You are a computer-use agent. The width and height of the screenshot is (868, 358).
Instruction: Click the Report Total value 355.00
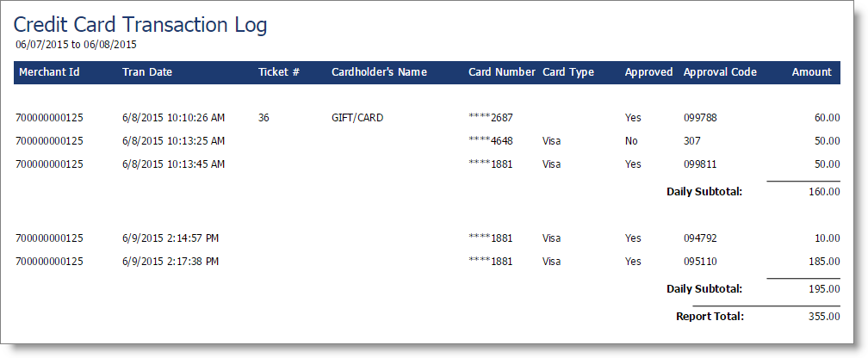click(825, 317)
